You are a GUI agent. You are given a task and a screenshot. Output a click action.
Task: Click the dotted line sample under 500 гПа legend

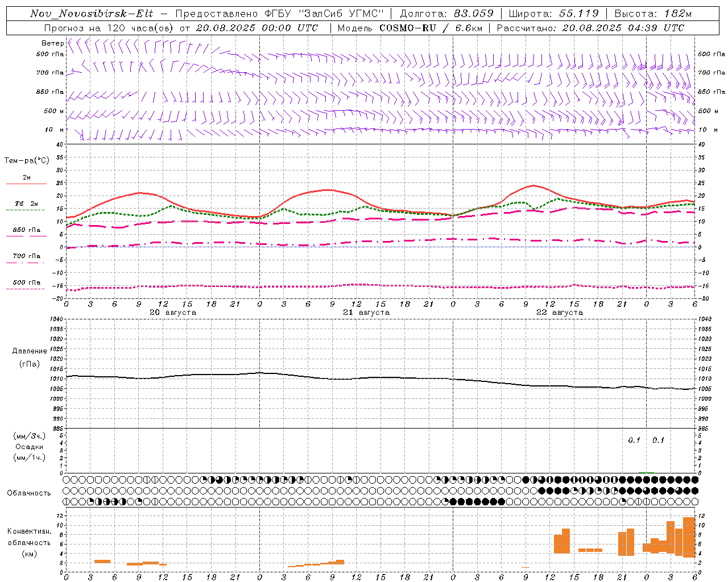point(25,289)
